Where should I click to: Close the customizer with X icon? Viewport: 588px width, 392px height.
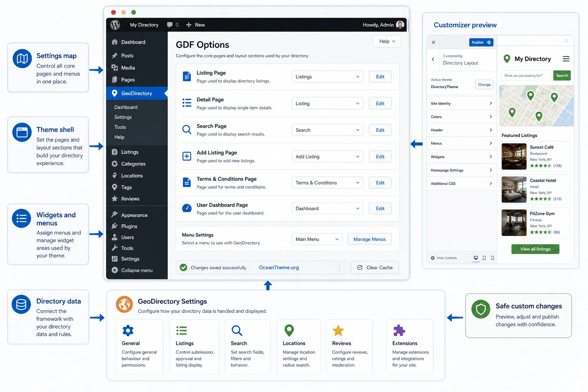(x=433, y=42)
